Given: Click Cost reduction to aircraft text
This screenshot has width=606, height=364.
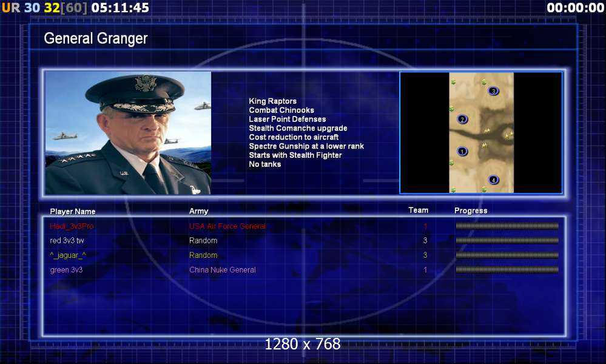Looking at the screenshot, I should [x=294, y=137].
